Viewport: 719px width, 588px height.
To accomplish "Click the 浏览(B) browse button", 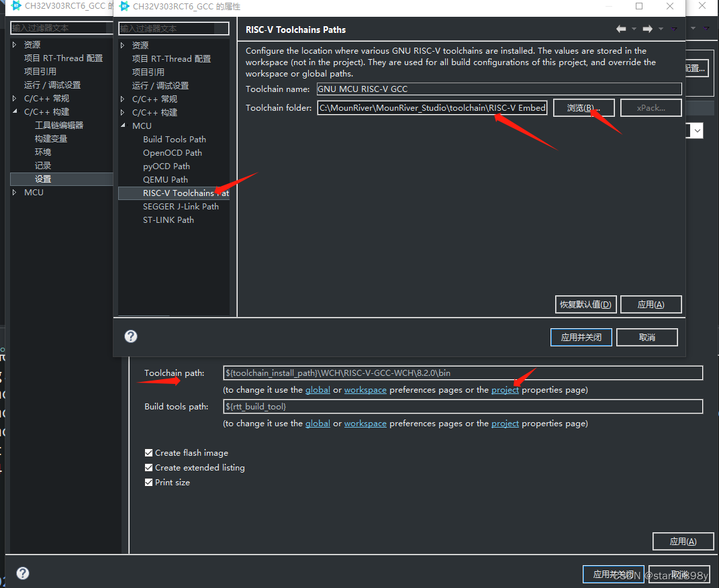I will pos(583,107).
